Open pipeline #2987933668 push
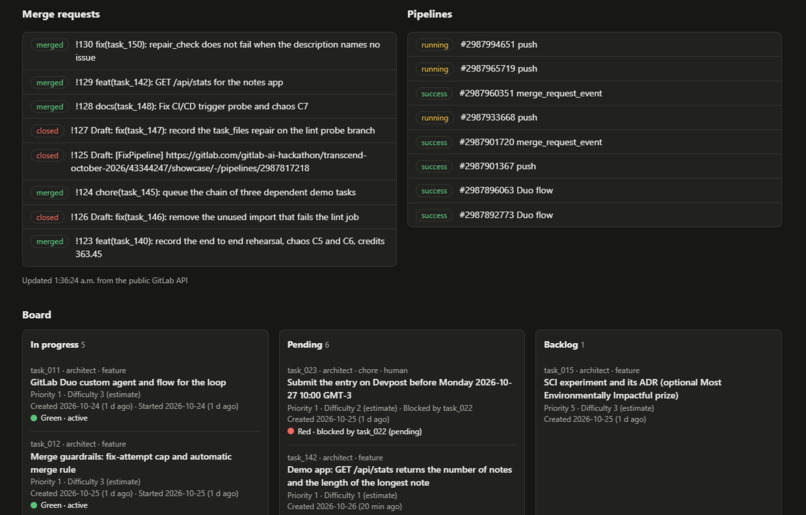806x515 pixels. (x=594, y=118)
